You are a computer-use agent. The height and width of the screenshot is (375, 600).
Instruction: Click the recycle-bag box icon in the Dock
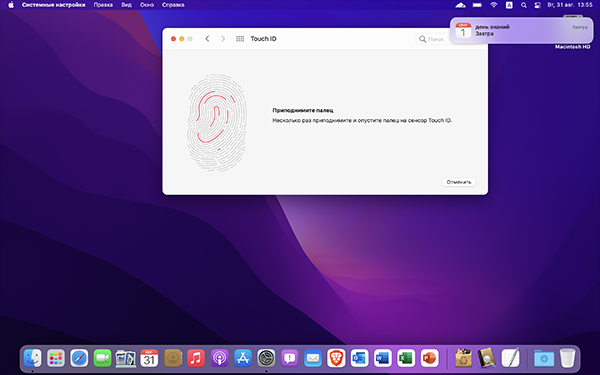tap(463, 358)
